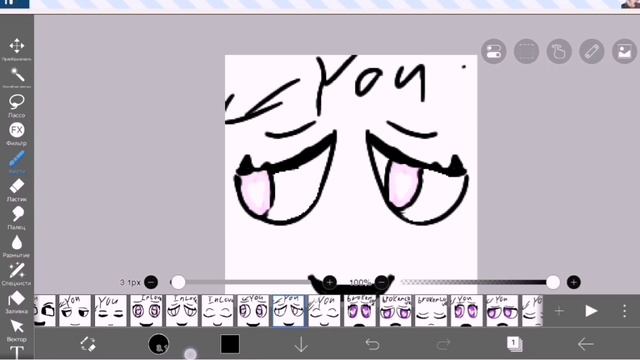This screenshot has height=360, width=640.
Task: Add a new animation frame
Action: (x=559, y=311)
